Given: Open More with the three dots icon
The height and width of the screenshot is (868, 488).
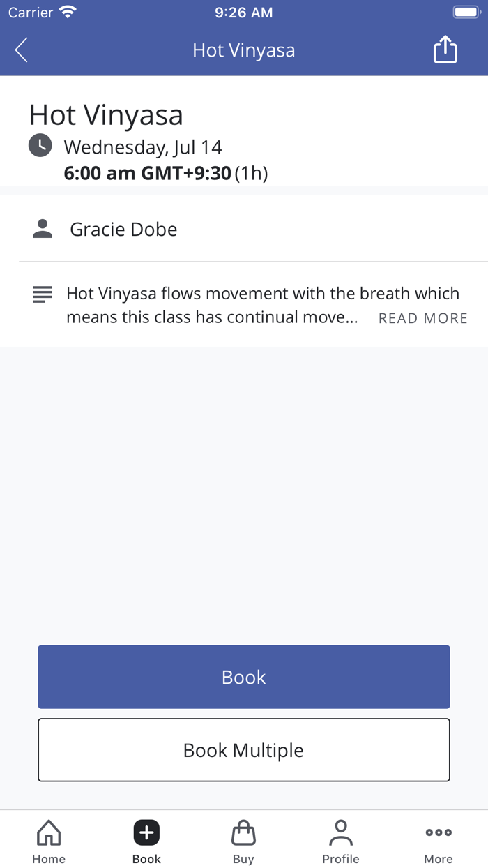Looking at the screenshot, I should tap(438, 832).
